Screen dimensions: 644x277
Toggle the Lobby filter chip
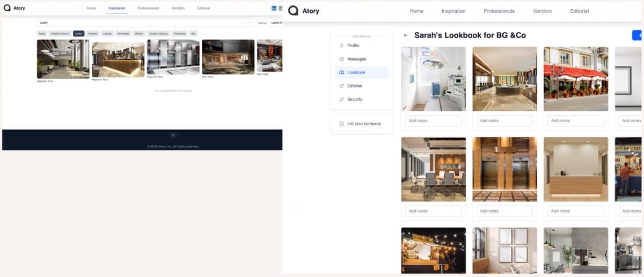[x=79, y=33]
